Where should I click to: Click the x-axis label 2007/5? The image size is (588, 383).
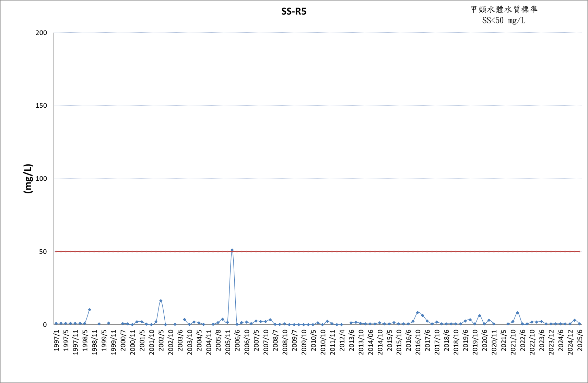coord(256,340)
